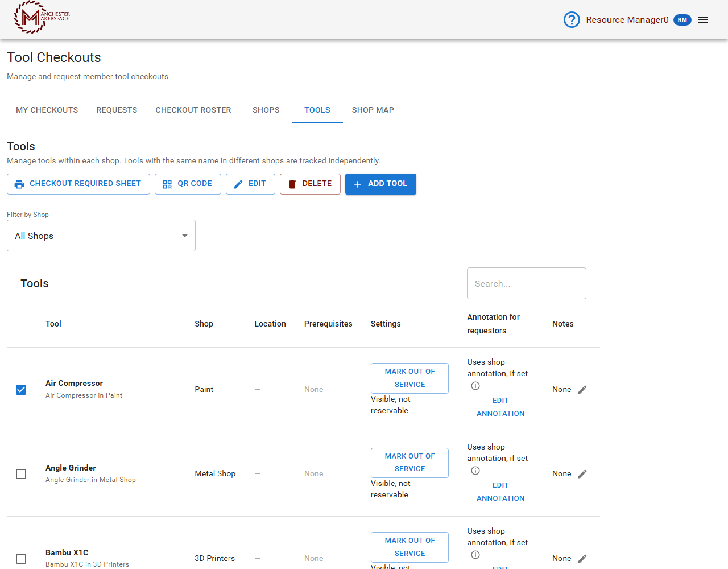Click the QR Code button
Image resolution: width=728 pixels, height=569 pixels.
(x=188, y=184)
